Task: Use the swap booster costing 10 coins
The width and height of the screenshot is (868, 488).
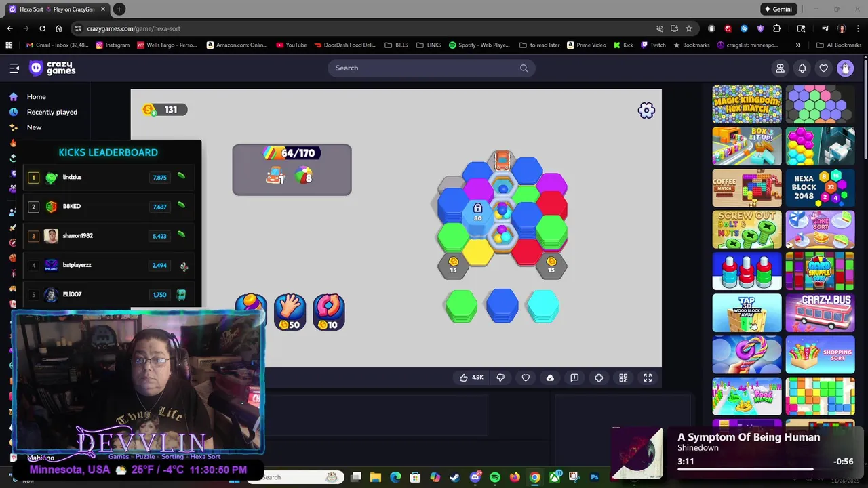Action: click(x=328, y=312)
